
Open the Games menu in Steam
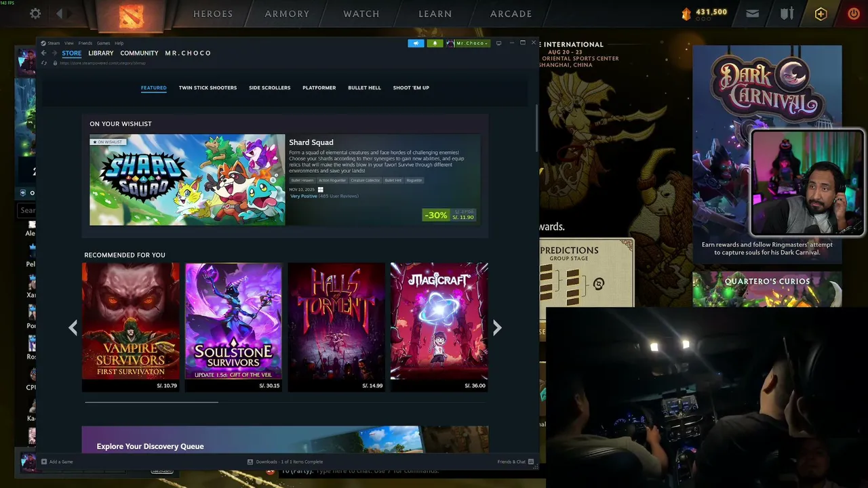tap(103, 43)
